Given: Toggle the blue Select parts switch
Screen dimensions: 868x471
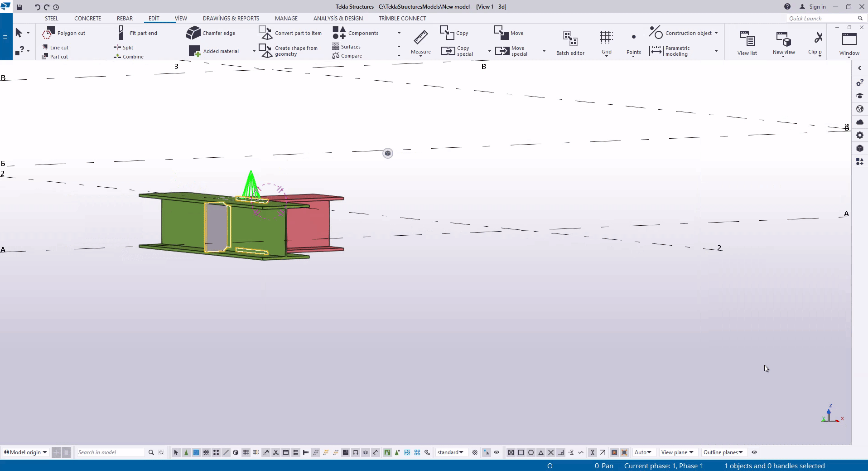Looking at the screenshot, I should tap(196, 452).
